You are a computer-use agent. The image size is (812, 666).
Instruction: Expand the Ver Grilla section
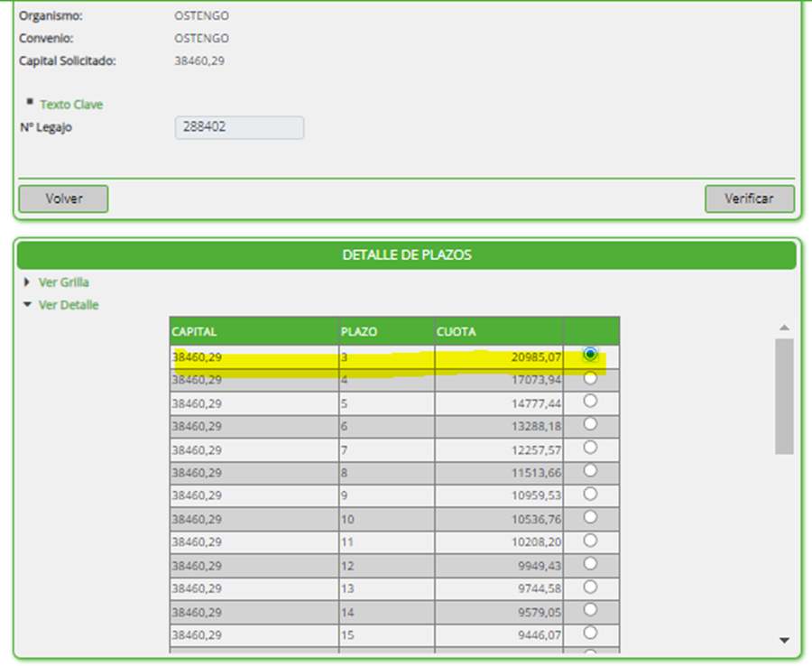tap(63, 282)
